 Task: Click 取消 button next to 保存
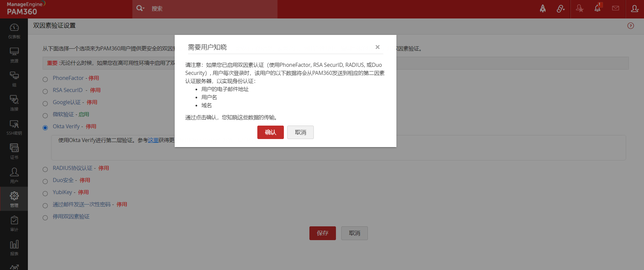pos(354,233)
